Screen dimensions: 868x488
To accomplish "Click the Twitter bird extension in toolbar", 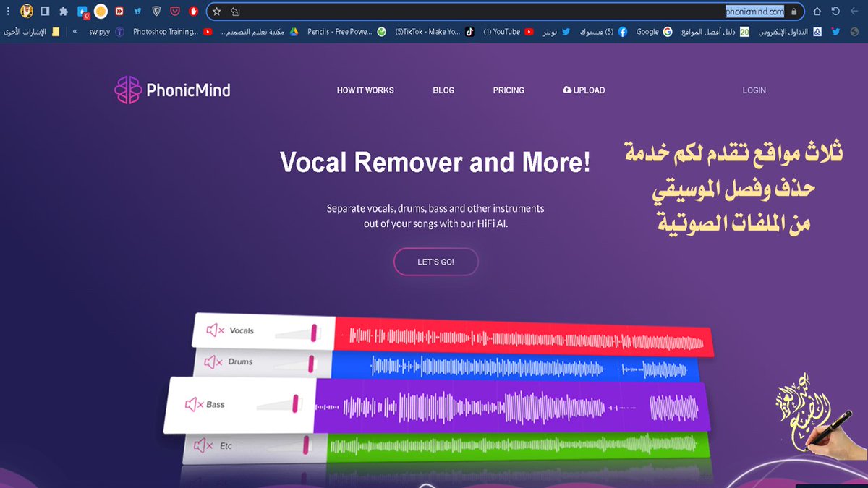I will (x=137, y=12).
